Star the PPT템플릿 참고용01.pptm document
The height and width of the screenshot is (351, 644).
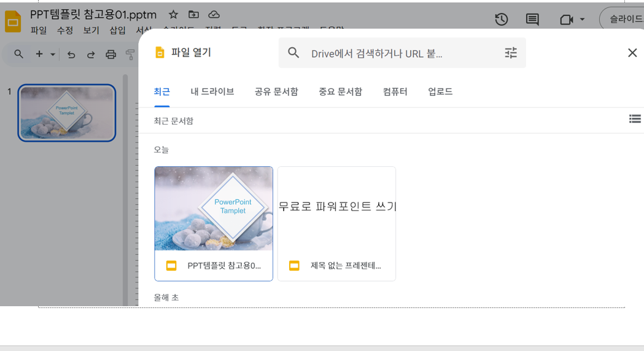tap(173, 15)
